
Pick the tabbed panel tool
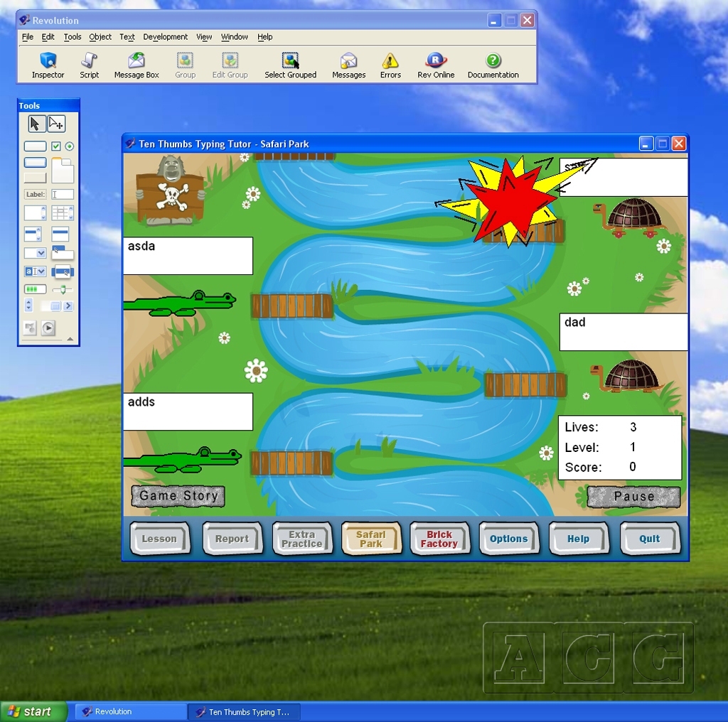63,170
